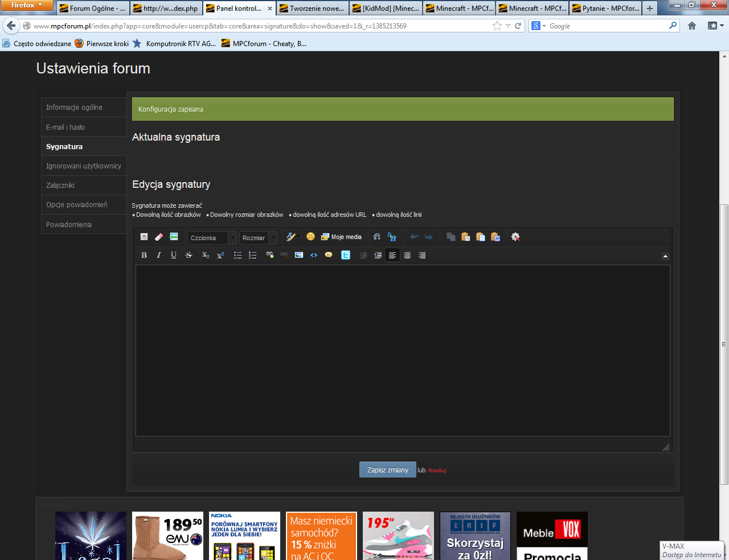
Task: Open Opcje powiadomień section
Action: 84,204
